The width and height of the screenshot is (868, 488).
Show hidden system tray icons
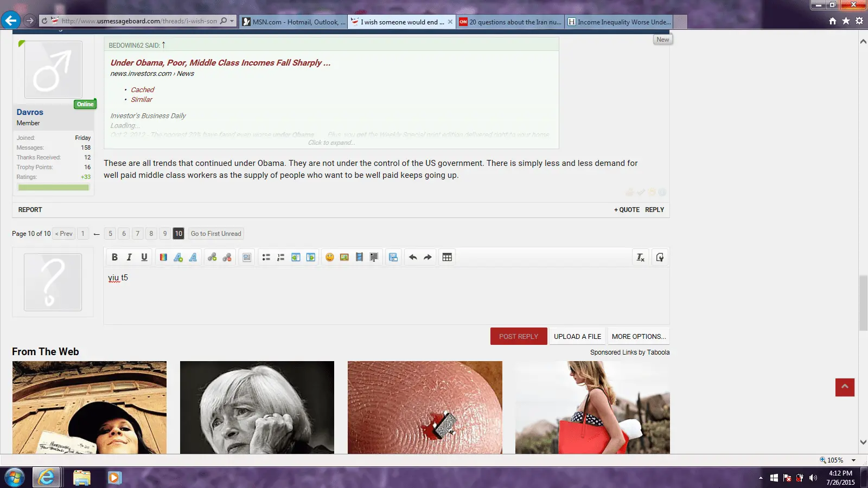(x=761, y=478)
